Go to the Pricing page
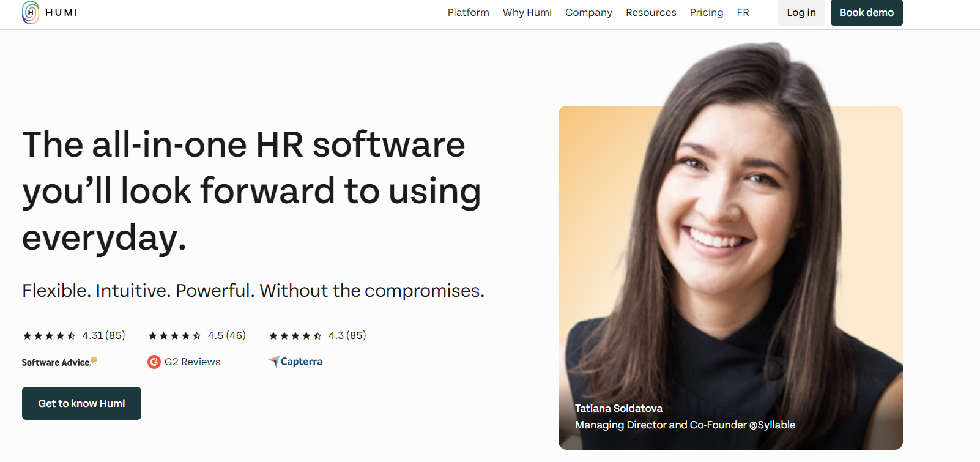980x462 pixels. [x=706, y=12]
